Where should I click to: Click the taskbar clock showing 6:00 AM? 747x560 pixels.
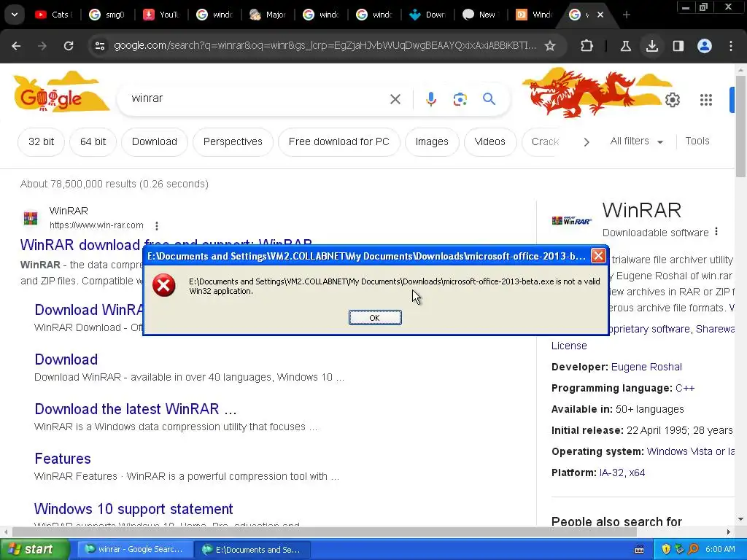click(x=720, y=550)
